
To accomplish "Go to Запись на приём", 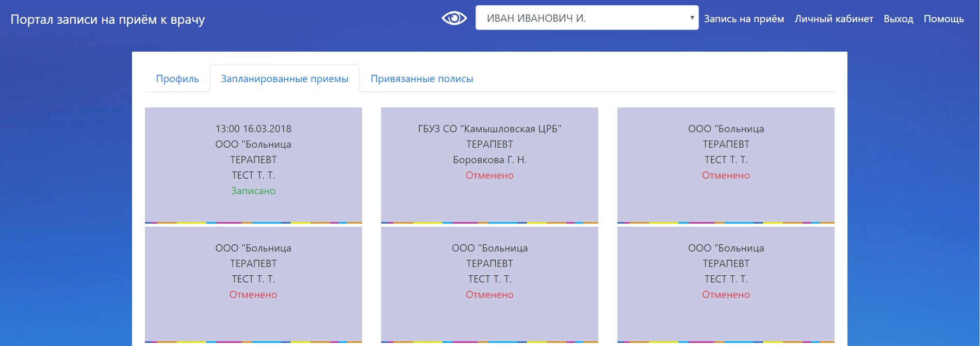I will click(743, 19).
